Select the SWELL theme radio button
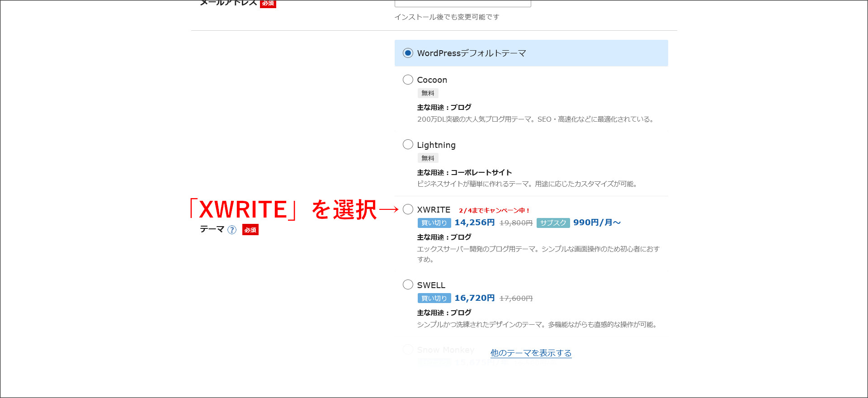This screenshot has height=398, width=868. 408,284
